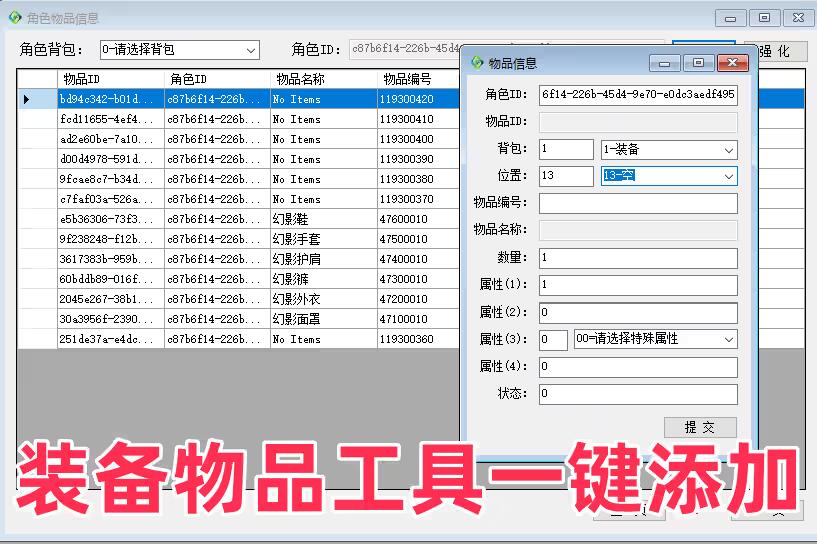
Task: Select the 幻影护肩 item name cell
Action: (324, 259)
